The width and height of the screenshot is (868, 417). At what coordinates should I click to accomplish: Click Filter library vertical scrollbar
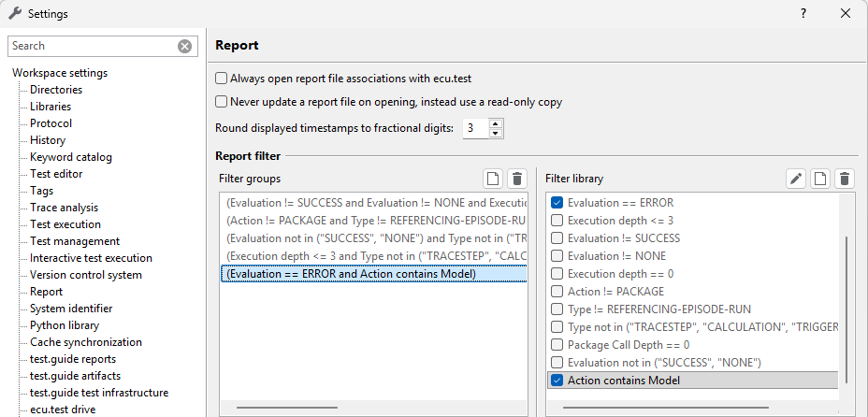click(846, 309)
